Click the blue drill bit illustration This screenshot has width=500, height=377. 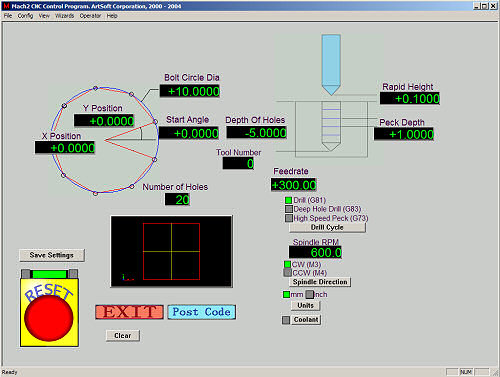[x=331, y=64]
